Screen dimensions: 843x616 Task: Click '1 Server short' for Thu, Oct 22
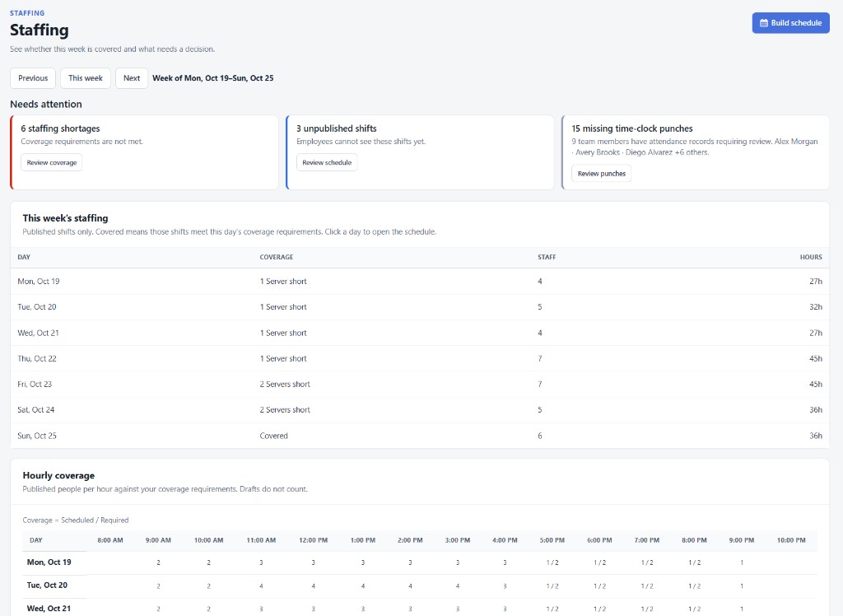click(x=283, y=358)
